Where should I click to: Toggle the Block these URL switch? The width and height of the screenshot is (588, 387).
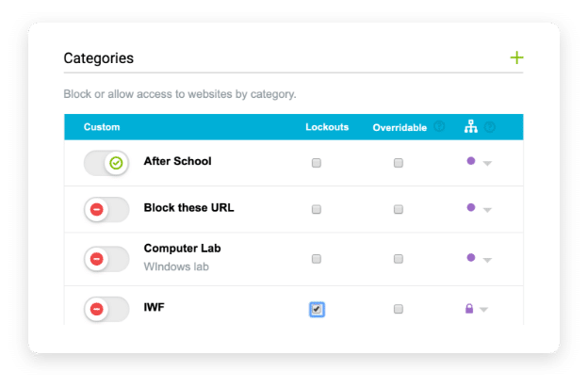[x=106, y=209]
